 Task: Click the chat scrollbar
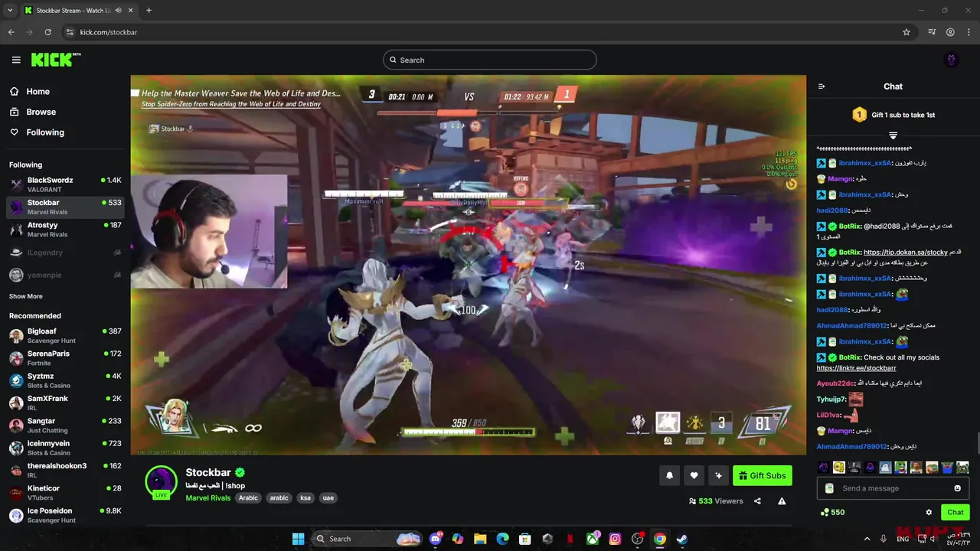977,442
